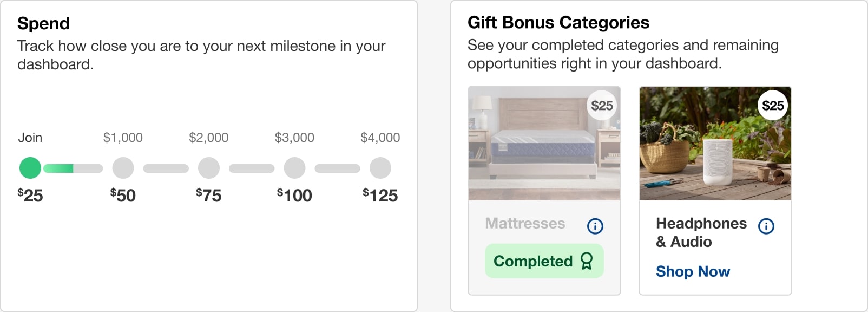The height and width of the screenshot is (312, 868).
Task: Click progress segment between $1,000 and $2,000
Action: [x=166, y=168]
